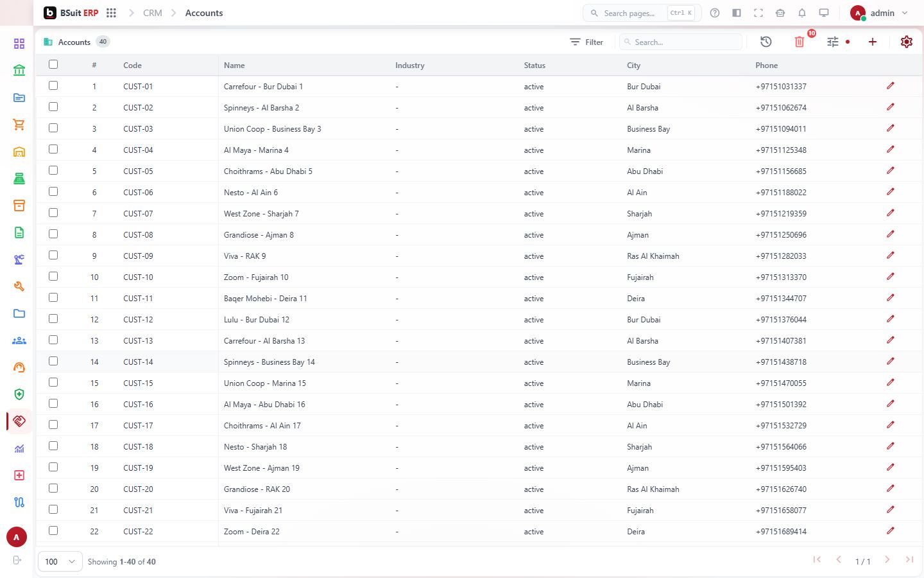Click the logout icon at sidebar bottom
Image resolution: width=924 pixels, height=578 pixels.
coord(17,560)
